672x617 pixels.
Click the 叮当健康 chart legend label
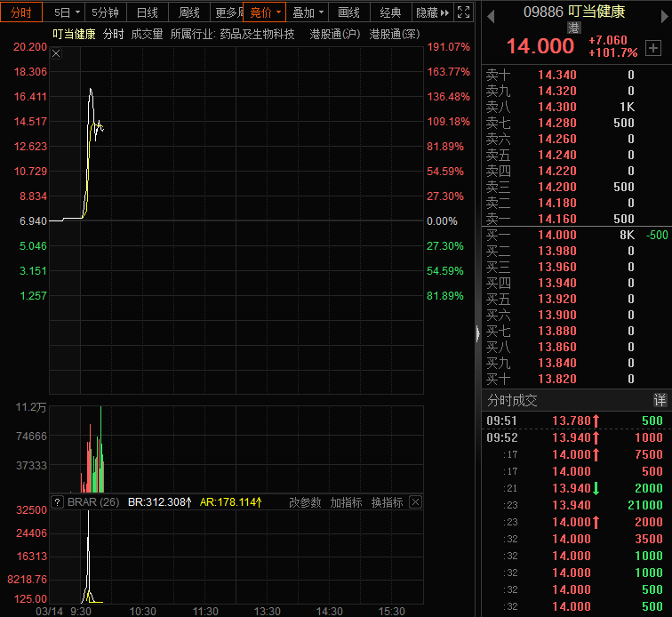(74, 35)
